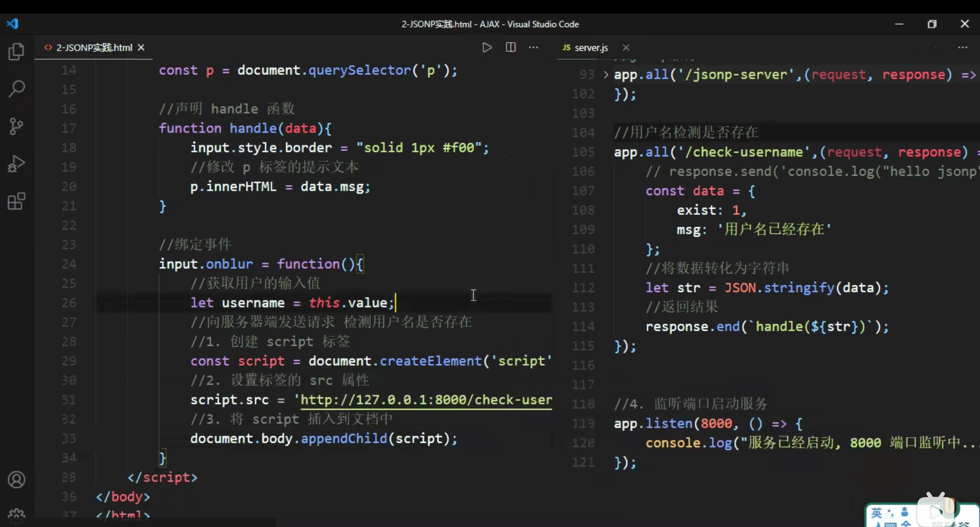980x527 pixels.
Task: Open the Source Control view
Action: tap(16, 126)
